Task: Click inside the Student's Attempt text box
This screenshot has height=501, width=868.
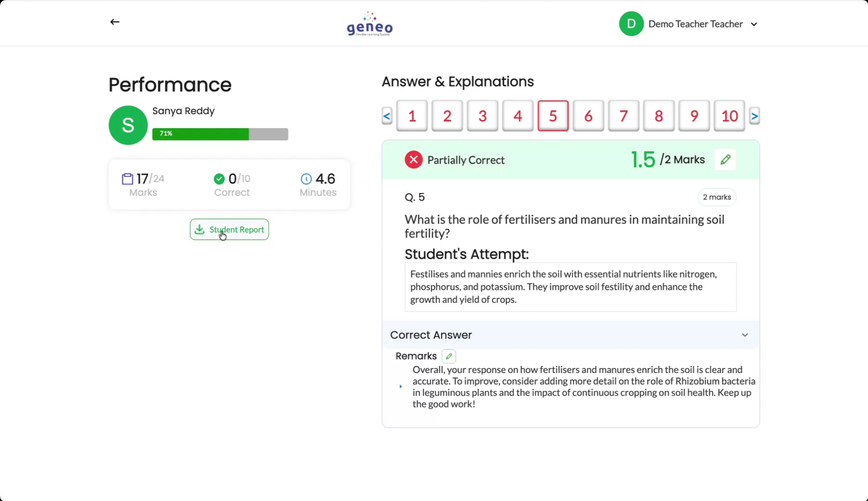Action: click(570, 287)
